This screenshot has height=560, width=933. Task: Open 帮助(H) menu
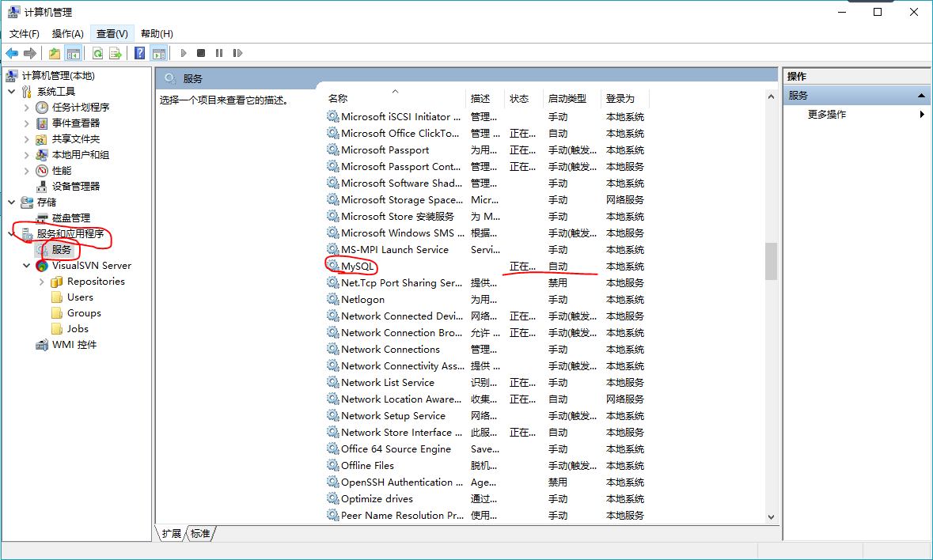(x=157, y=34)
